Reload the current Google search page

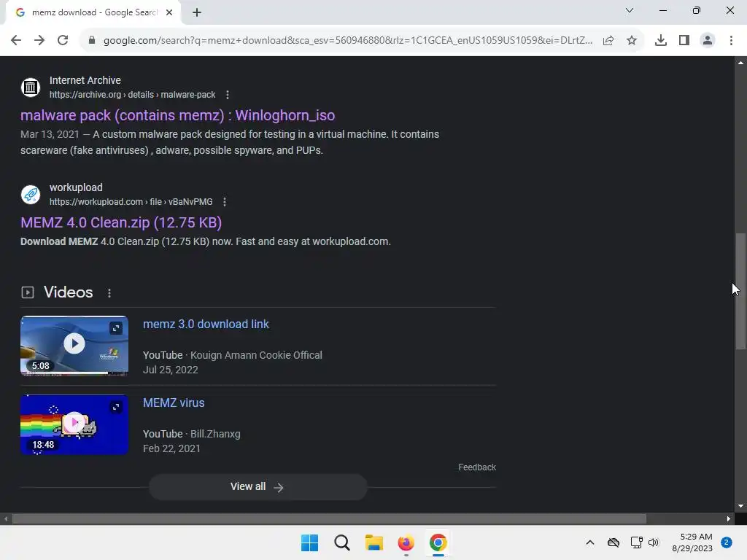point(63,41)
